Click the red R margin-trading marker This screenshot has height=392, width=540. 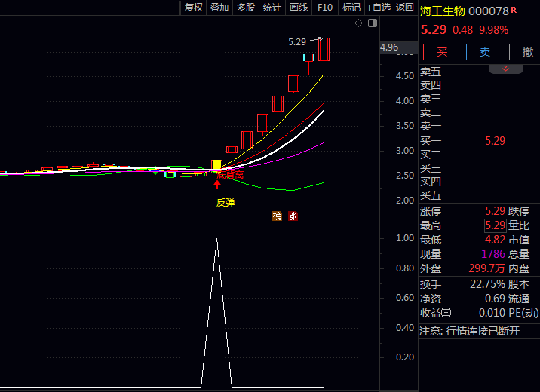(514, 10)
